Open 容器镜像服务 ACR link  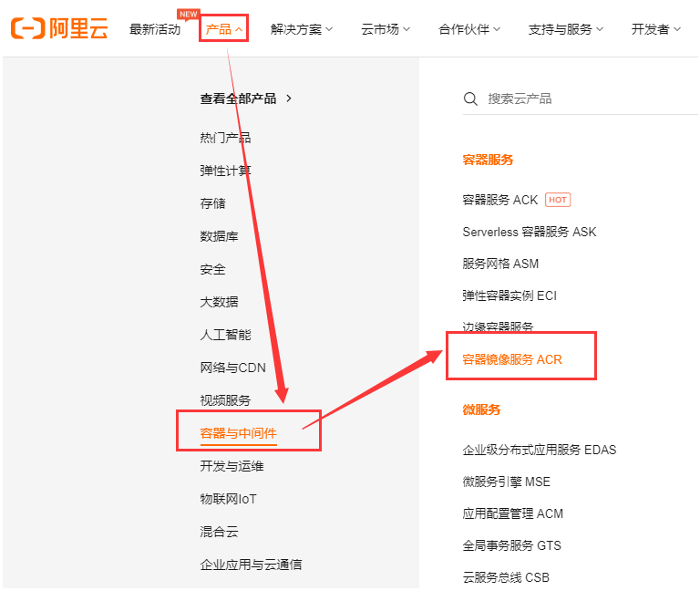click(512, 359)
